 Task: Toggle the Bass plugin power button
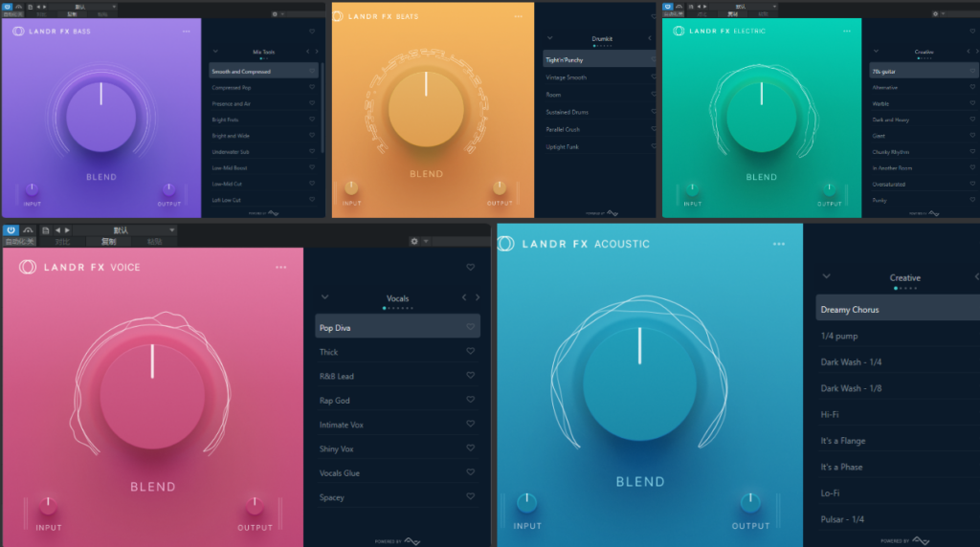pyautogui.click(x=7, y=7)
